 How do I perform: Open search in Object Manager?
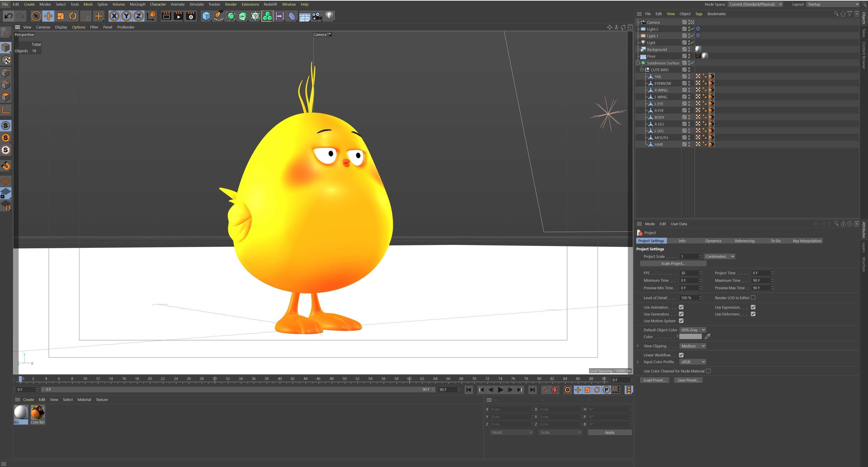pyautogui.click(x=836, y=14)
